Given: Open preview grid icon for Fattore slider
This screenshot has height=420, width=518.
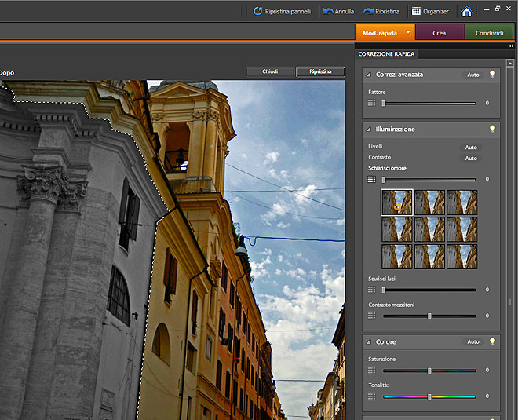Looking at the screenshot, I should (372, 103).
